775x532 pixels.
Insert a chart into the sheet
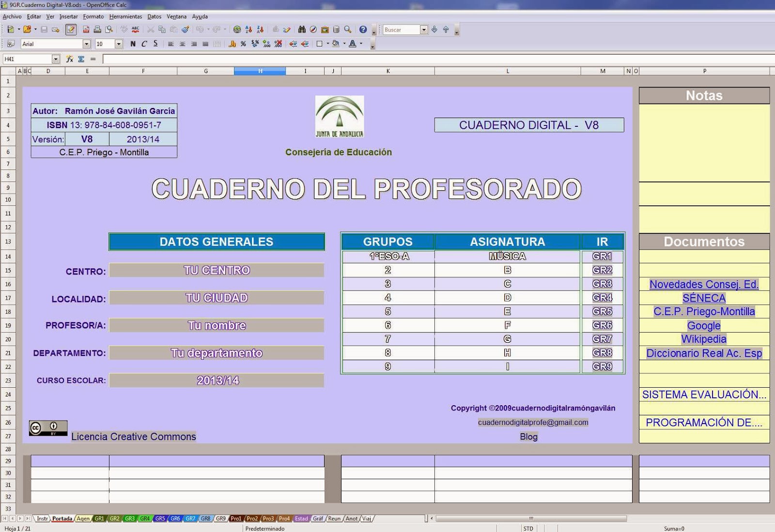click(x=276, y=30)
